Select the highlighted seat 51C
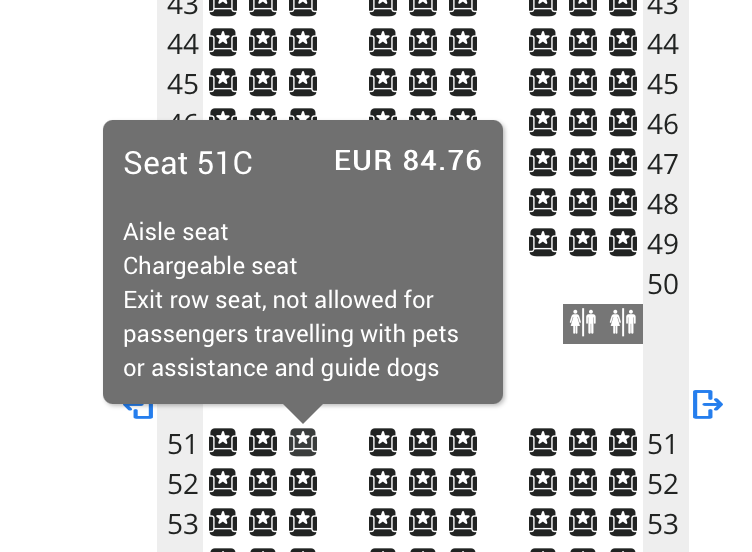The height and width of the screenshot is (552, 752). point(302,442)
